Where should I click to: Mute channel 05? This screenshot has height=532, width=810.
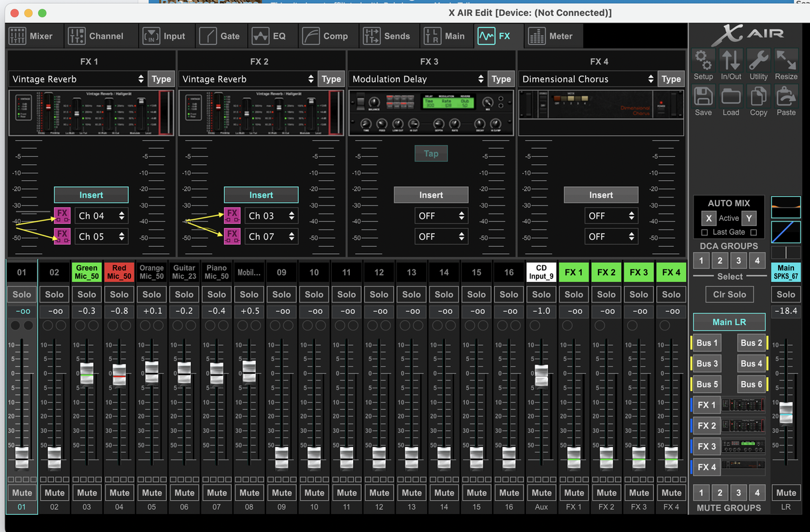click(152, 493)
